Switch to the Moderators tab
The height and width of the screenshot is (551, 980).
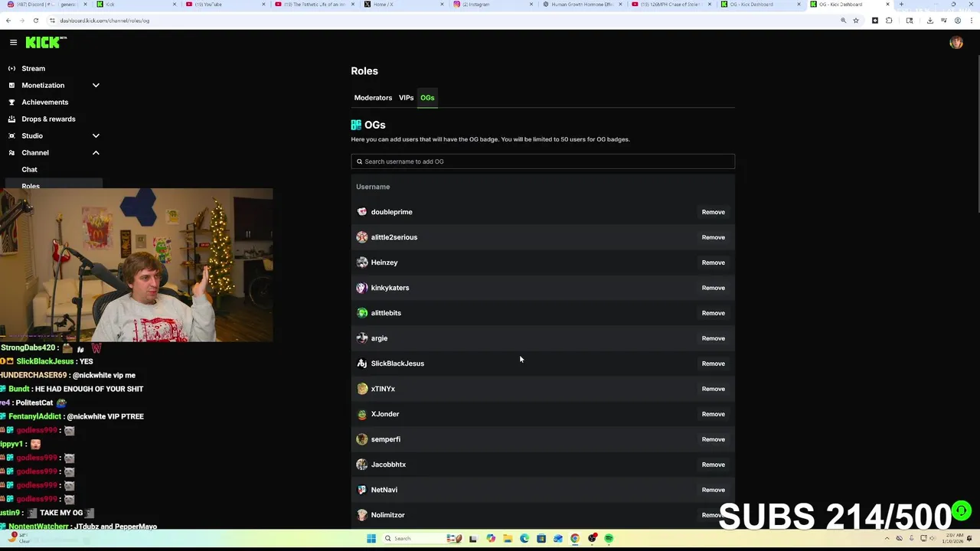[373, 97]
